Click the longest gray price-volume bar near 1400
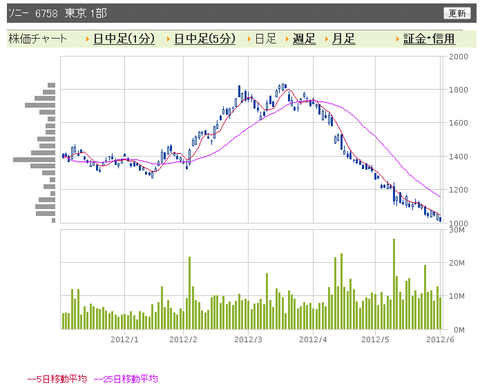Screen dimensions: 480x385 34,160
